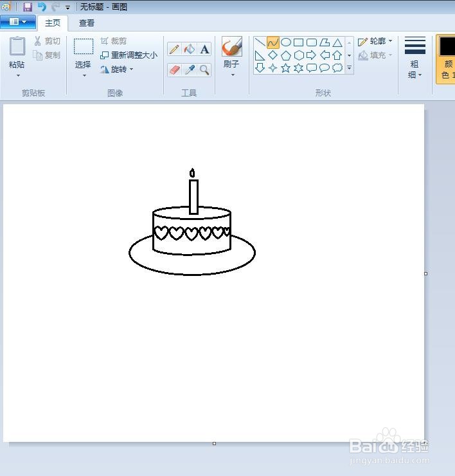Open the Customize Quick Access Toolbar dropdown
The height and width of the screenshot is (476, 455).
68,8
